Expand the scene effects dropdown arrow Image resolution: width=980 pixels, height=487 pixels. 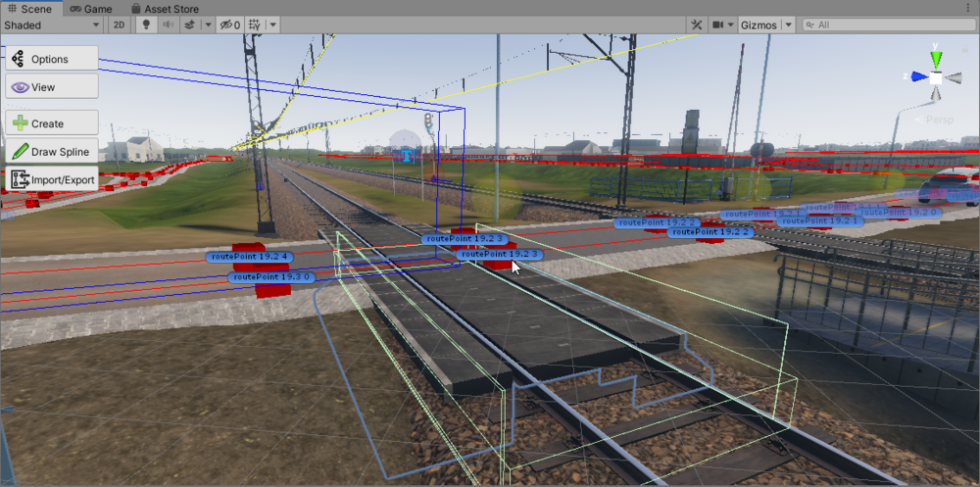208,25
